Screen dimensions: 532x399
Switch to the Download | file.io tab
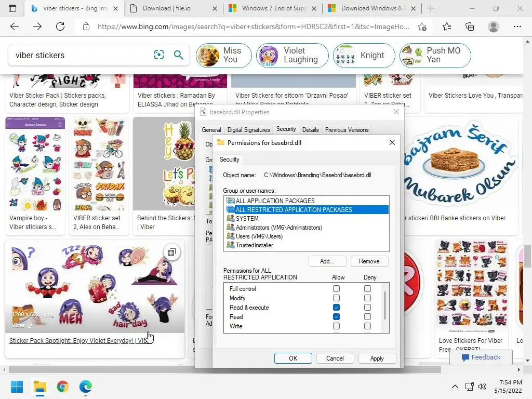(175, 8)
